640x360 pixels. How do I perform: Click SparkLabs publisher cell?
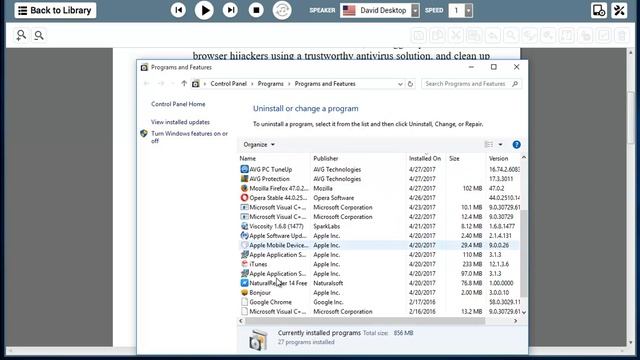pos(327,226)
